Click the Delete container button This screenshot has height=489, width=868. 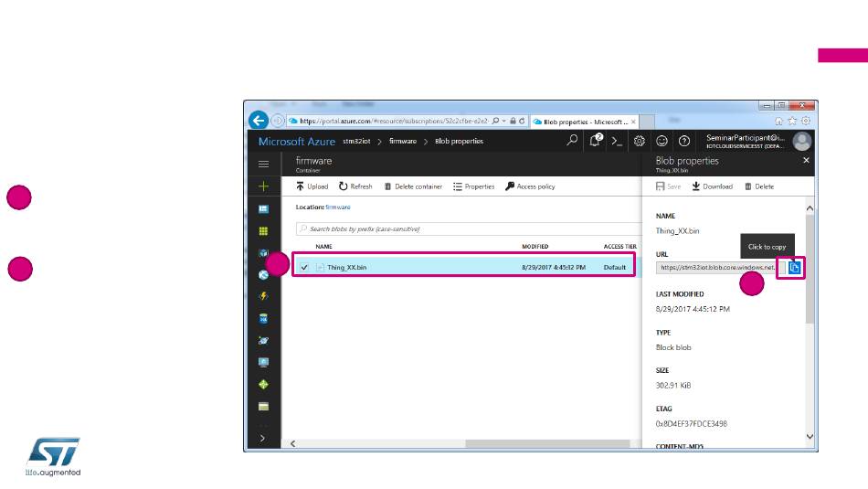click(413, 186)
